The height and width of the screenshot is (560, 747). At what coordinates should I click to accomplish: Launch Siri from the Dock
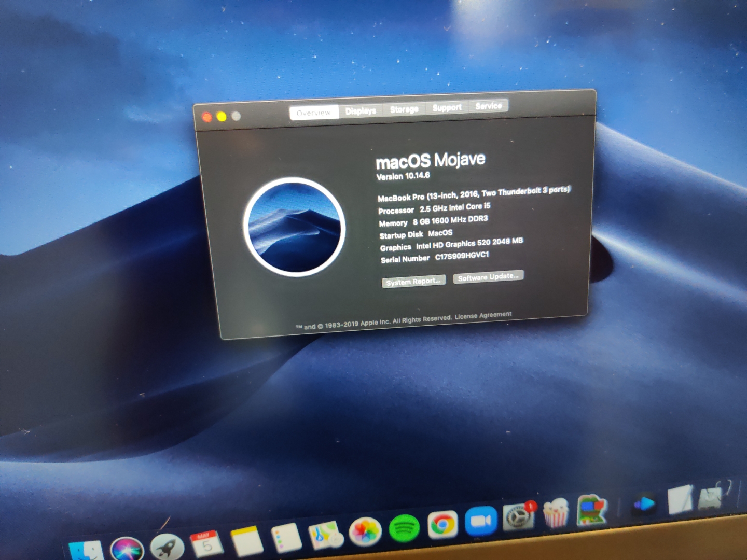127,549
